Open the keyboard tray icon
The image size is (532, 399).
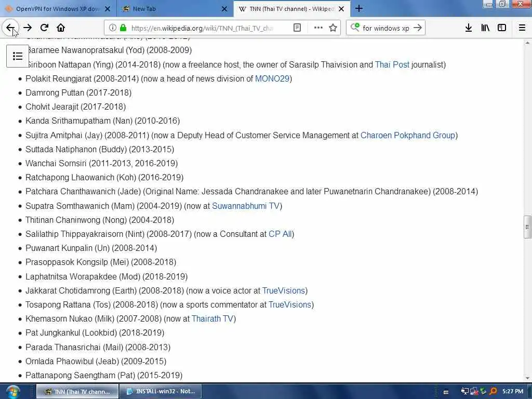446,392
